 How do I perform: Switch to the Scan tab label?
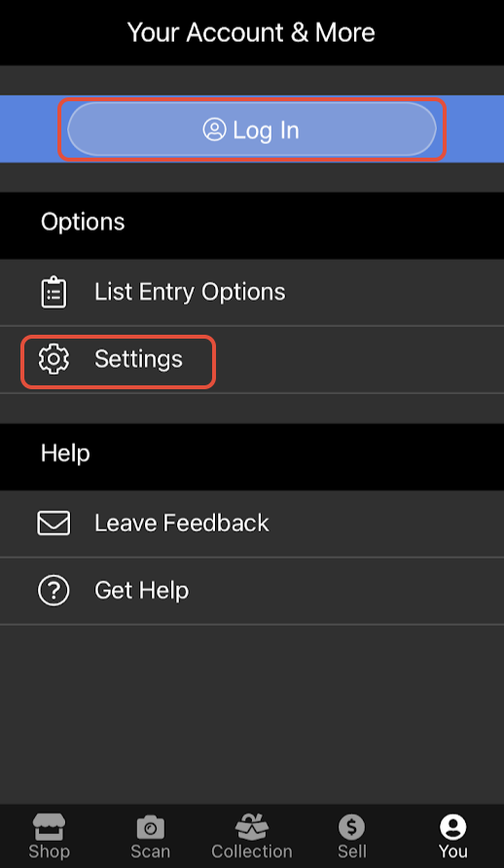151,850
